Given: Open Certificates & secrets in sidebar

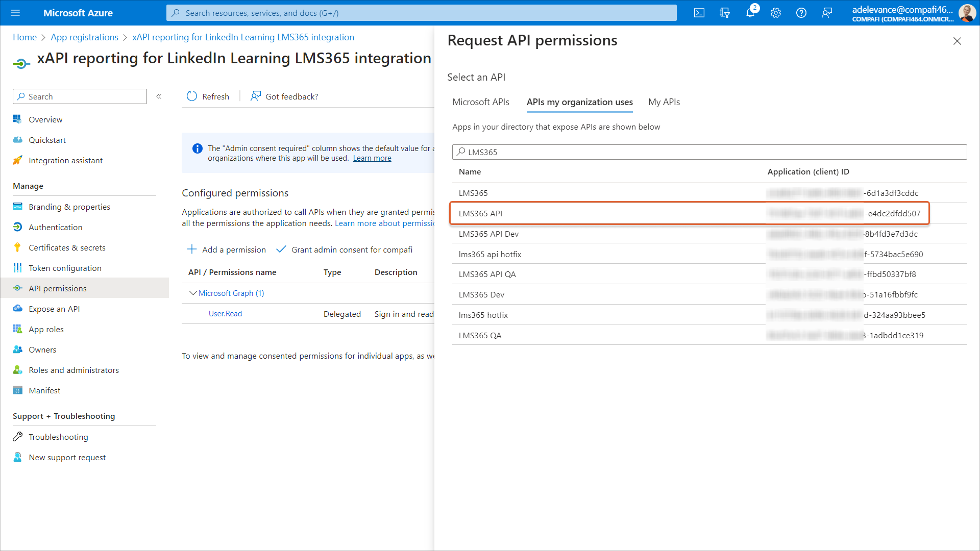Looking at the screenshot, I should tap(67, 247).
